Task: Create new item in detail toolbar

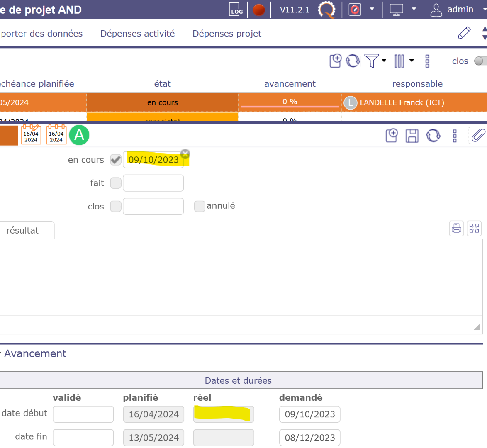Action: [392, 136]
